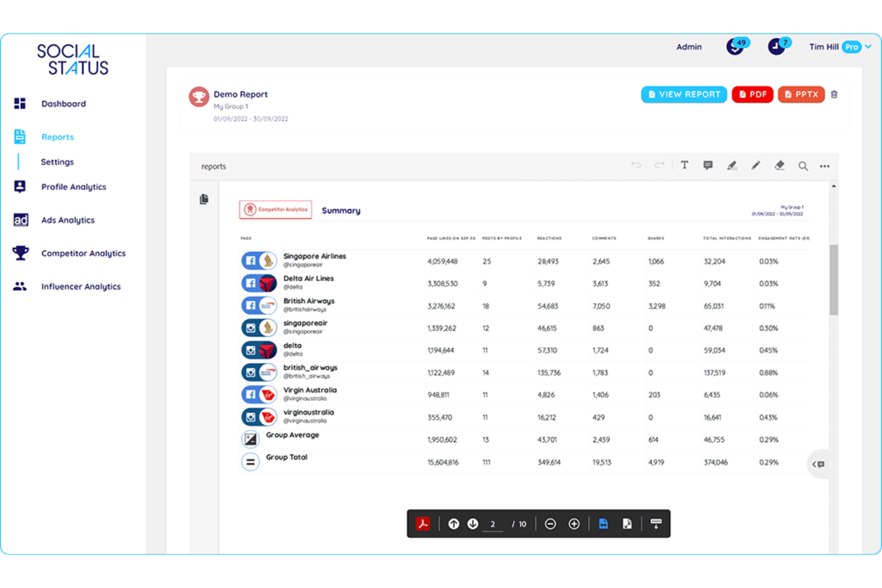Open the Dashboard page
Image resolution: width=882 pixels, height=588 pixels.
(x=63, y=104)
